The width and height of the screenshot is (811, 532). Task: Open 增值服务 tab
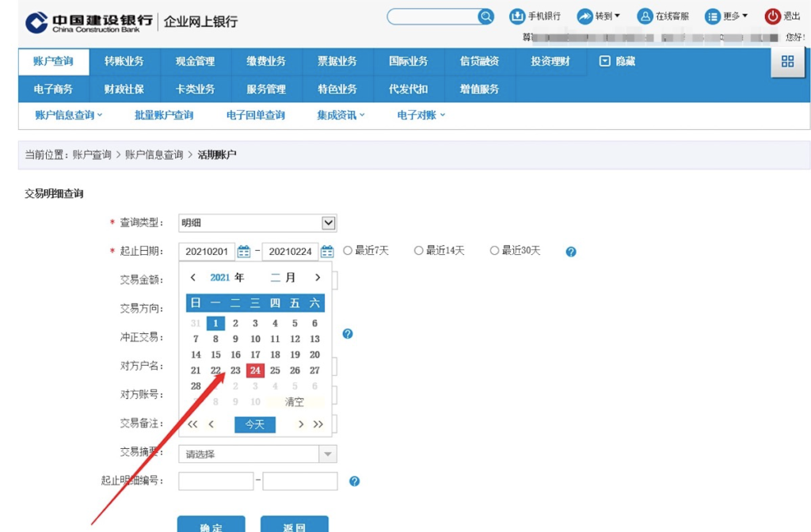(479, 89)
